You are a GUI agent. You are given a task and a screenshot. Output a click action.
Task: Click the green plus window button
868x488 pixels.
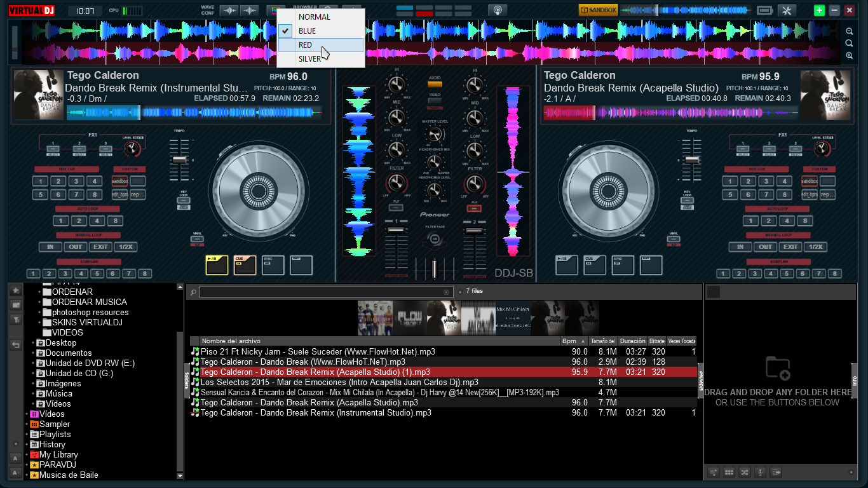(820, 10)
